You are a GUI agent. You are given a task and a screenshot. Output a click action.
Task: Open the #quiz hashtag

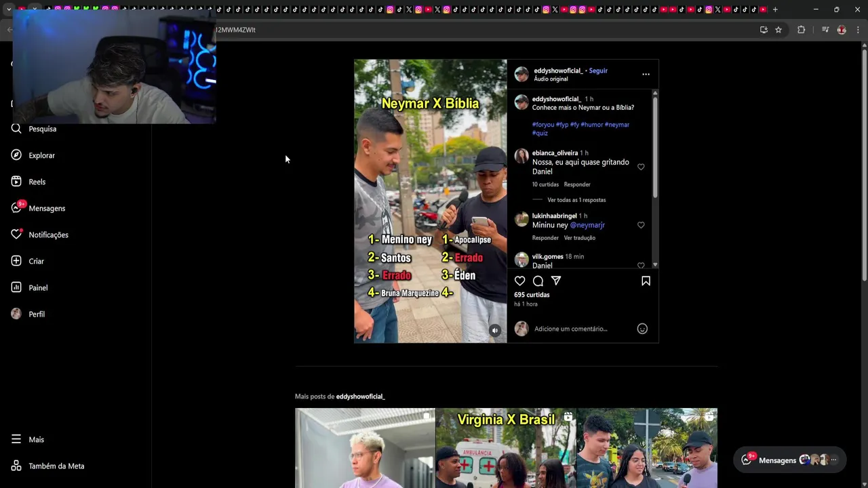pos(540,134)
